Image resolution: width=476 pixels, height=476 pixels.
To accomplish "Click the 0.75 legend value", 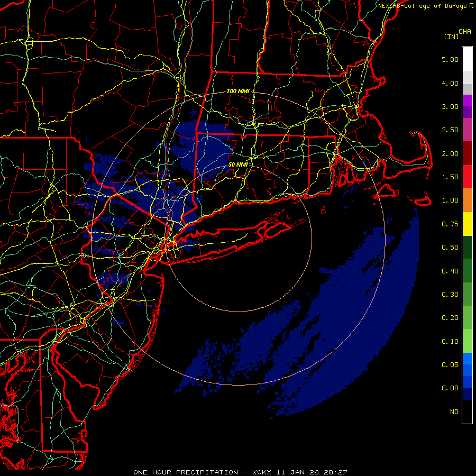I will click(x=450, y=224).
